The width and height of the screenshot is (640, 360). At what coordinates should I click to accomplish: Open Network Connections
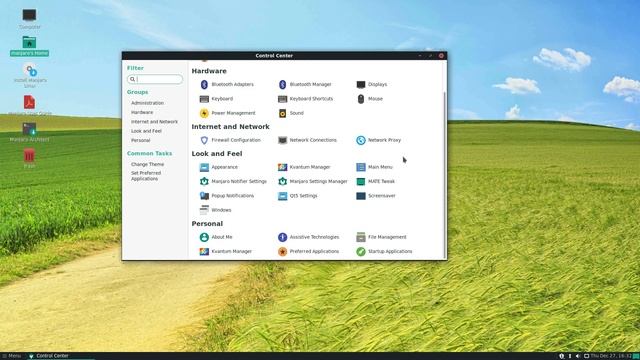[x=307, y=140]
